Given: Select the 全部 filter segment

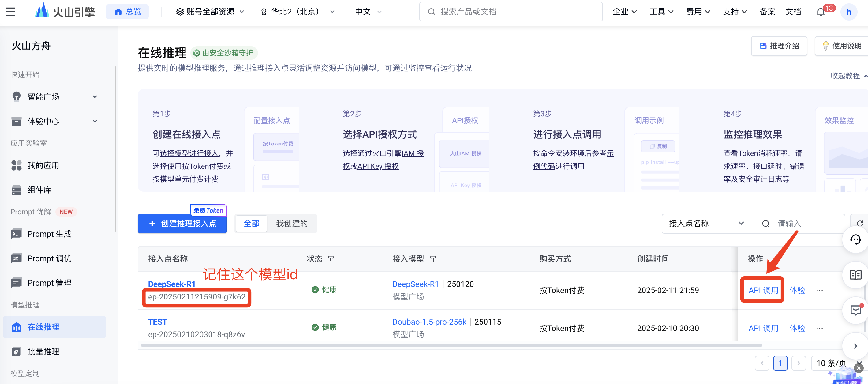Looking at the screenshot, I should [x=251, y=224].
